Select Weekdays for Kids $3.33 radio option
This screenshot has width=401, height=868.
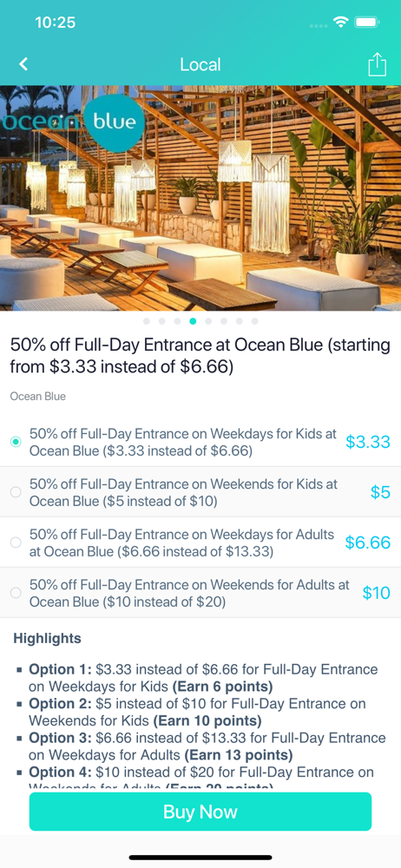point(16,442)
